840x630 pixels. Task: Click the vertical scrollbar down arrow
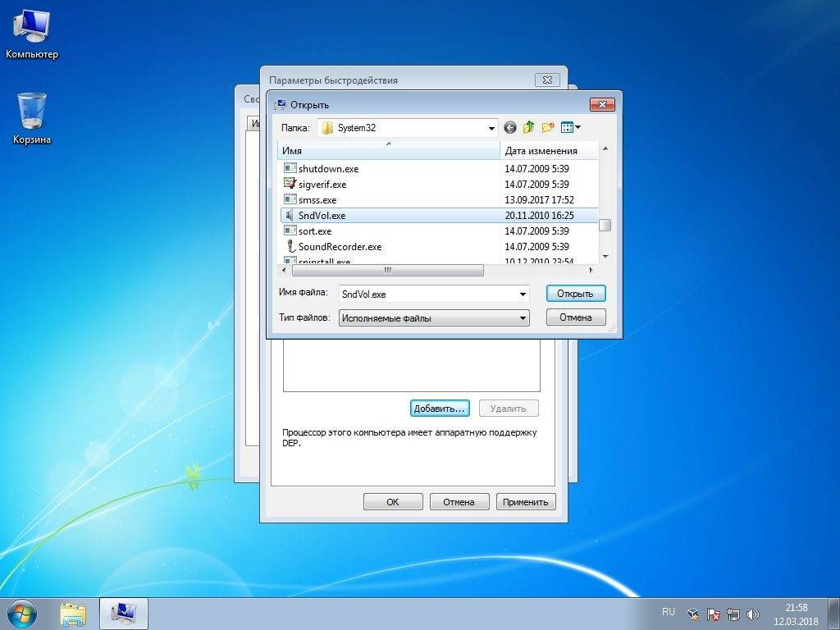[605, 256]
